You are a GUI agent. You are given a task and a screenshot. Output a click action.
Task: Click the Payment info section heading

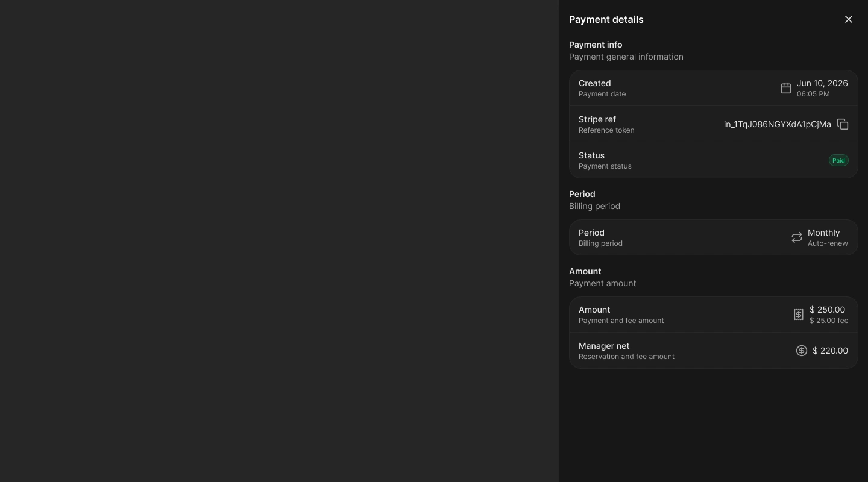point(596,45)
